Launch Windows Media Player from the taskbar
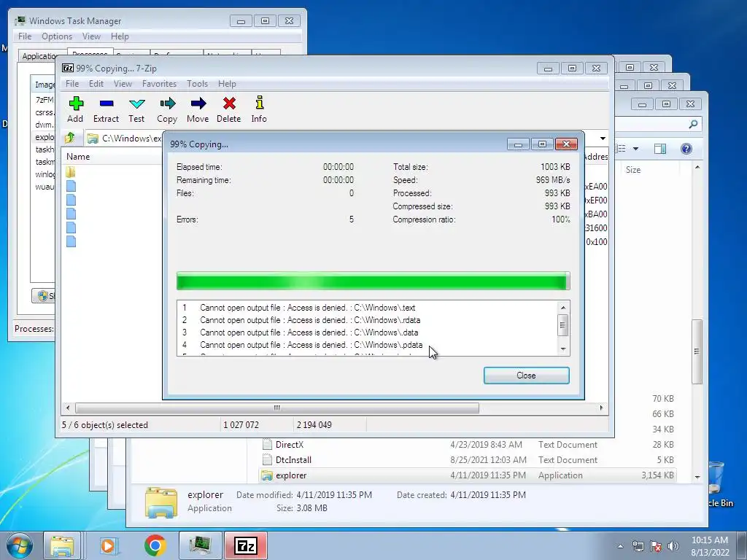The image size is (747, 560). 109,545
